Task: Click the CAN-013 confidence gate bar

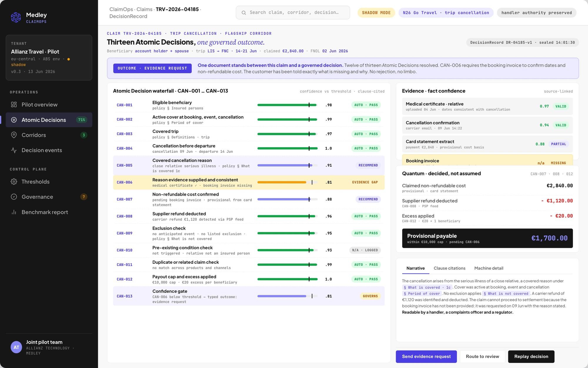Action: pos(287,296)
